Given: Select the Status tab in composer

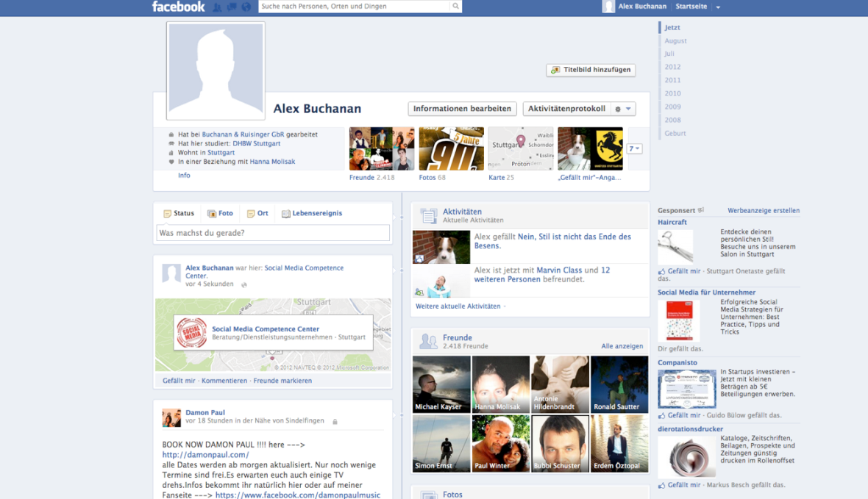Looking at the screenshot, I should coord(179,213).
